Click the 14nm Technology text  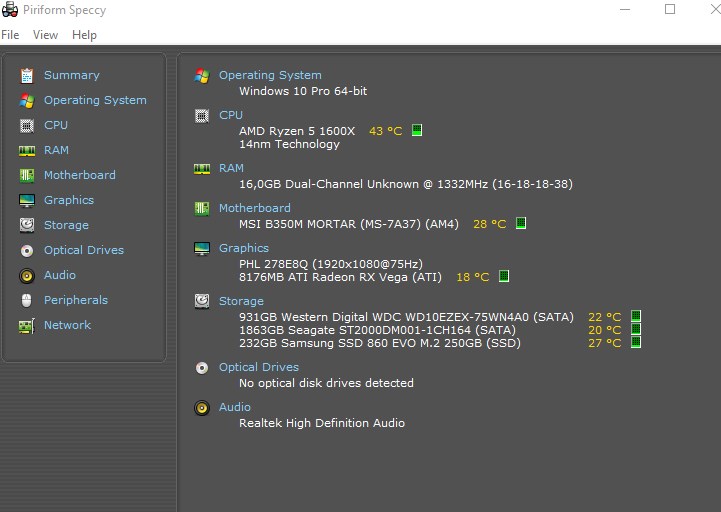[x=289, y=144]
